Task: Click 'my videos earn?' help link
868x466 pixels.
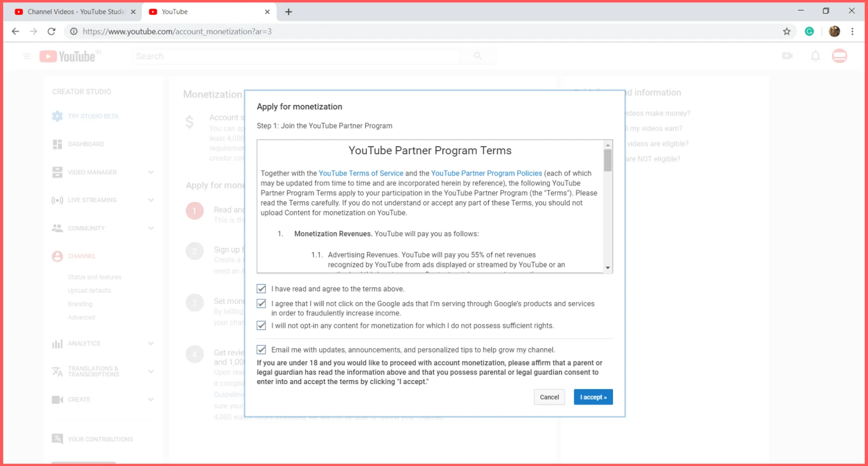Action: point(653,128)
